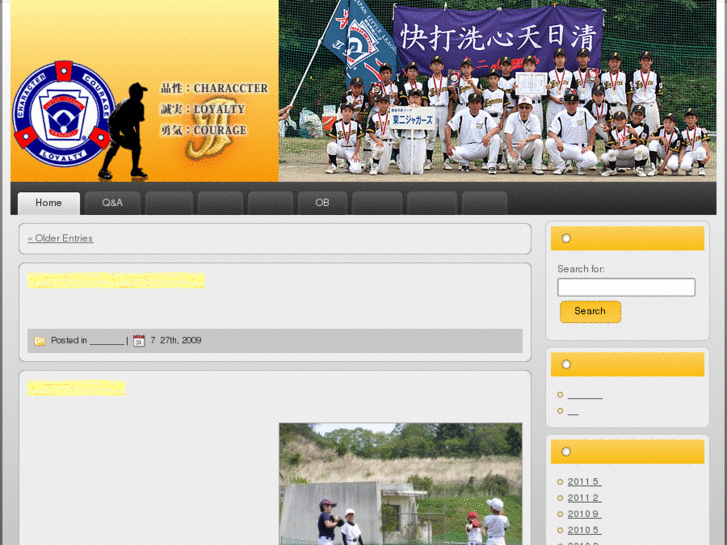Screen dimensions: 727x545
Task: Open the OB tab
Action: 322,203
